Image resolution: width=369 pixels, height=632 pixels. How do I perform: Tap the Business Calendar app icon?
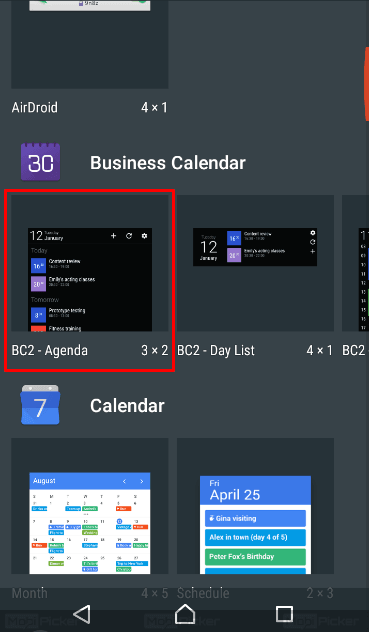click(x=40, y=162)
